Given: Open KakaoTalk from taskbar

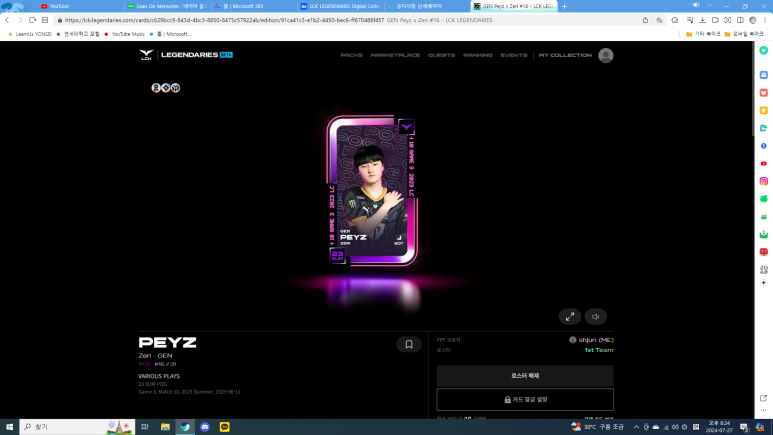Looking at the screenshot, I should click(x=224, y=427).
